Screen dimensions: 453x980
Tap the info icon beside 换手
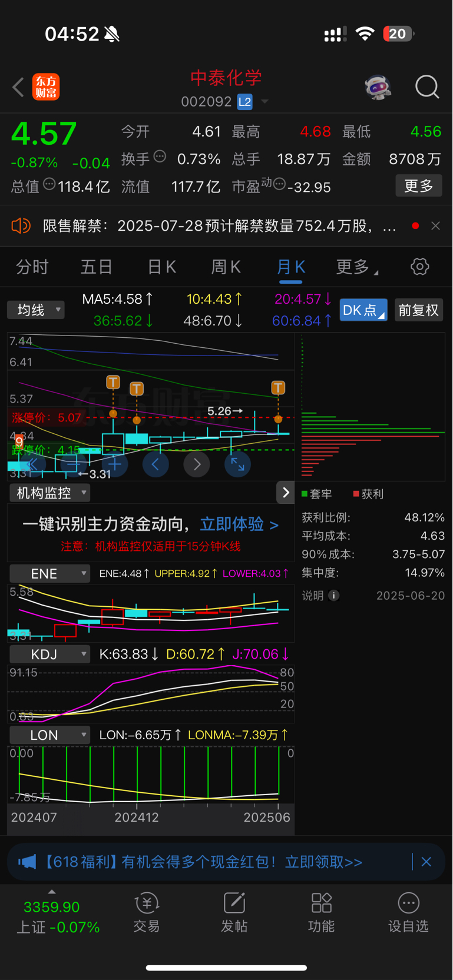pos(160,157)
